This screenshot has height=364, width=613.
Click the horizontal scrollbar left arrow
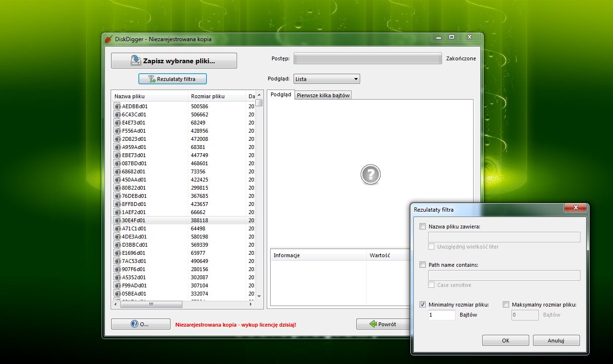tap(115, 304)
